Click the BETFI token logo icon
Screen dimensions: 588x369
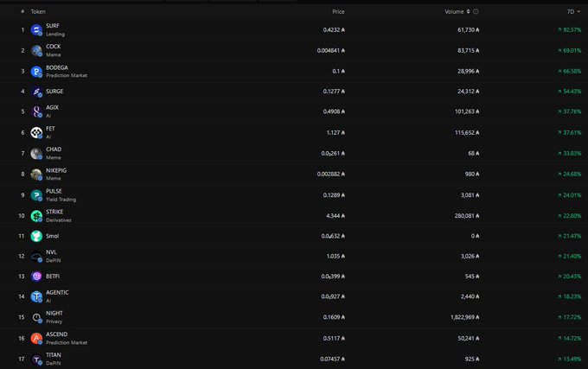click(x=36, y=276)
